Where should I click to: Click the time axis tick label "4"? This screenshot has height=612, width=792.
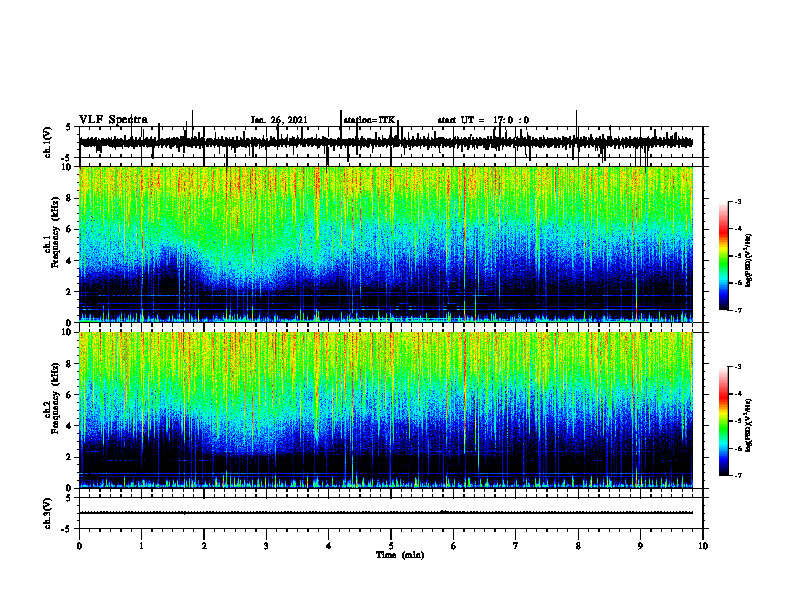click(x=328, y=546)
